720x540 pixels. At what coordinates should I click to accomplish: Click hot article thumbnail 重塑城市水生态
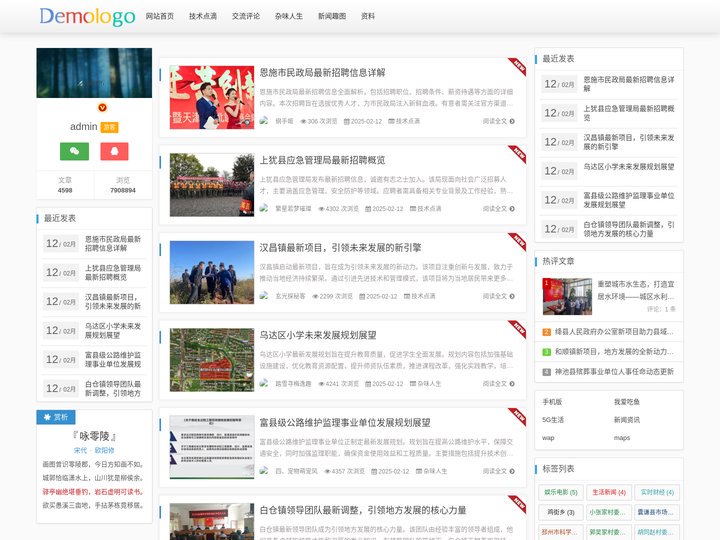pyautogui.click(x=567, y=296)
